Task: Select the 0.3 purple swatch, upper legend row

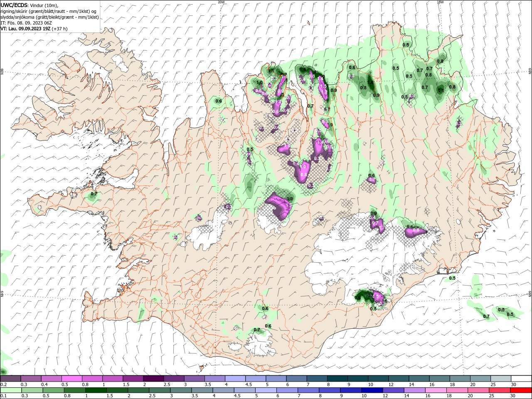Action: coord(31,379)
